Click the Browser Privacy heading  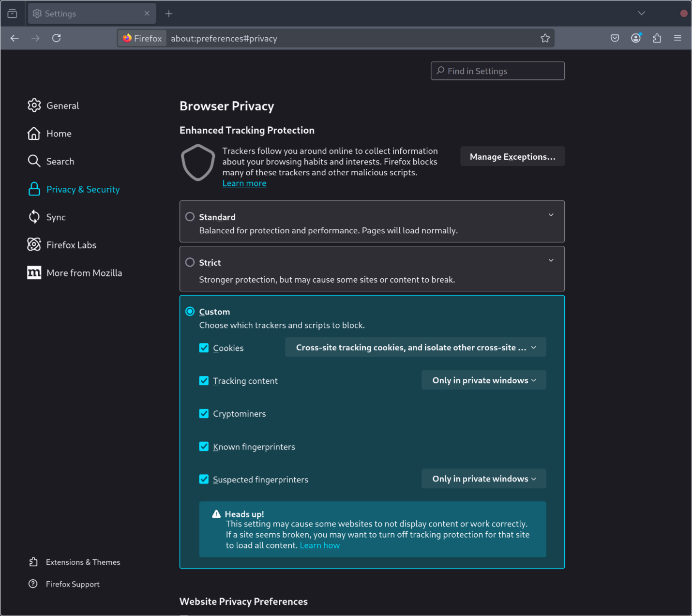click(x=226, y=106)
